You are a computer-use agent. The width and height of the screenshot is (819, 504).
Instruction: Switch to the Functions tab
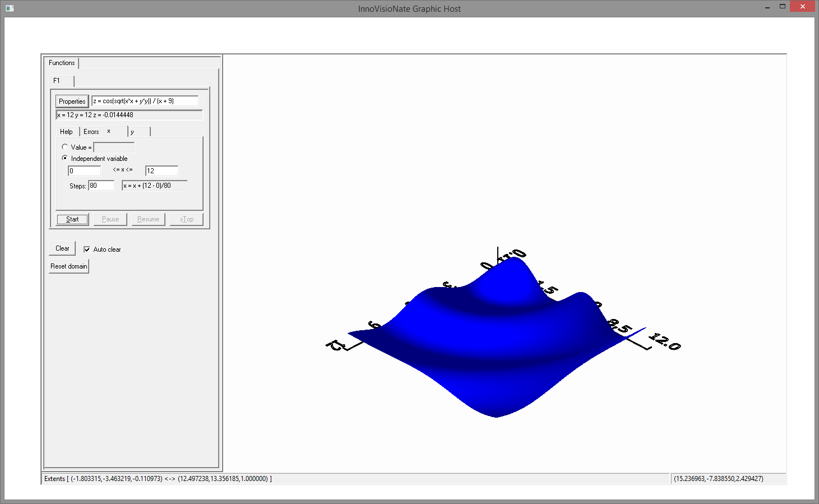coord(62,63)
